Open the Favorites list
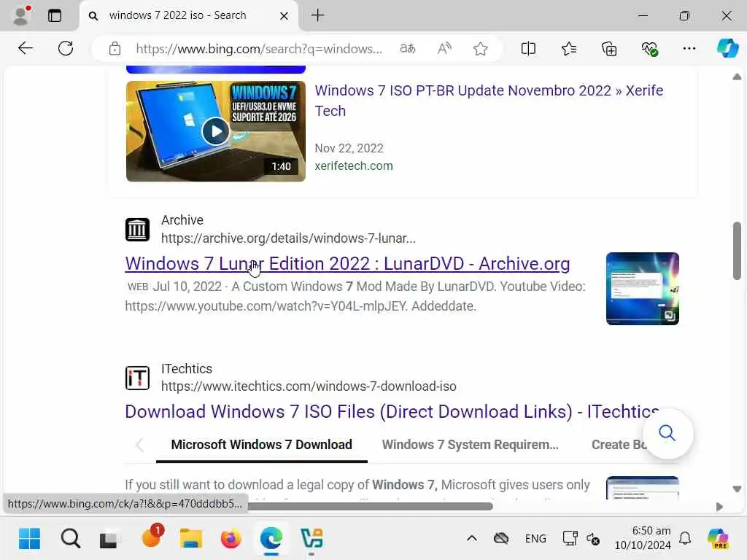This screenshot has height=560, width=747. click(569, 49)
